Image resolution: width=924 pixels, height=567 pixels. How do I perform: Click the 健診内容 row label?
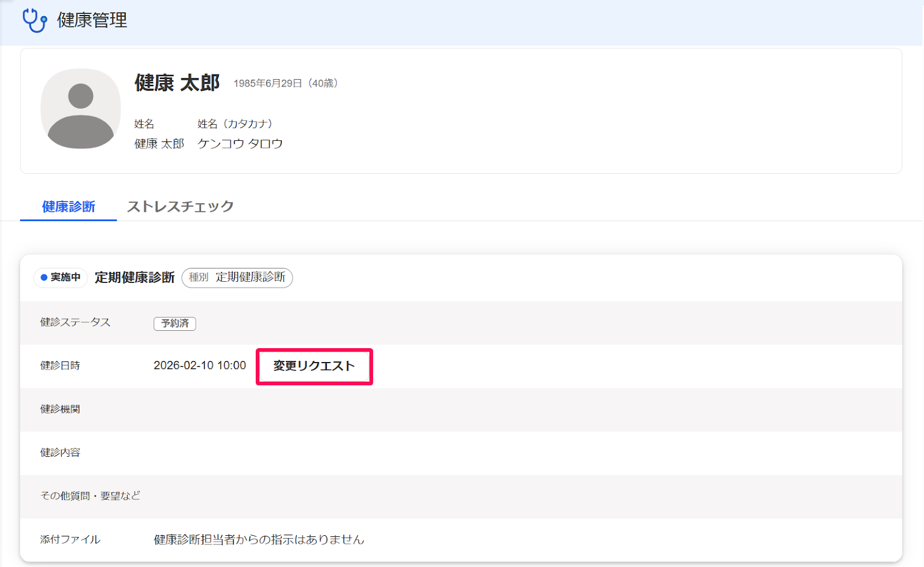click(60, 453)
